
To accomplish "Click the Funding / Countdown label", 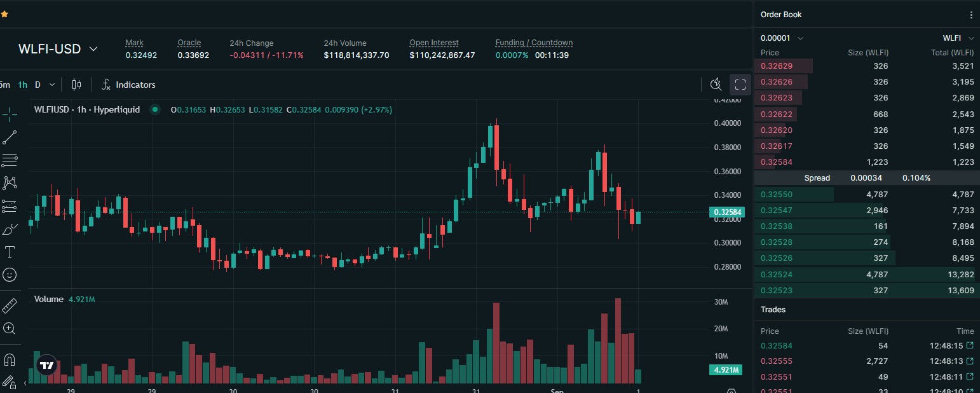I will tap(534, 43).
